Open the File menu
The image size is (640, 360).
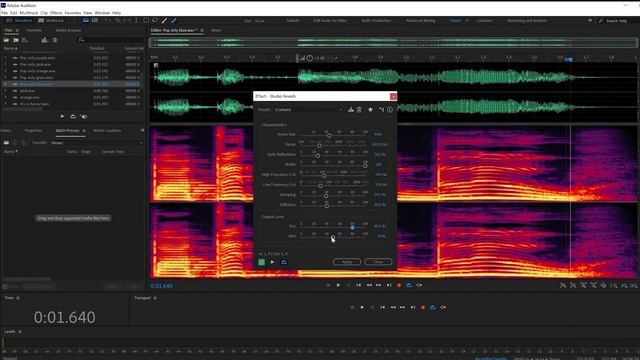click(x=4, y=13)
